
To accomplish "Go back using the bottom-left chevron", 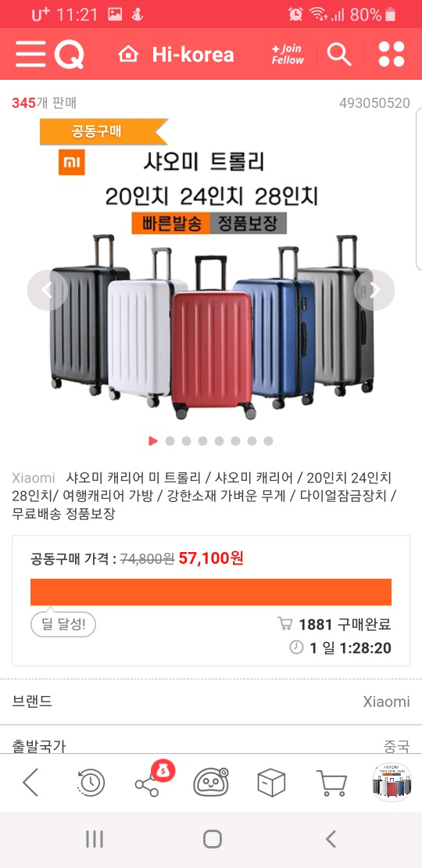I will point(30,783).
